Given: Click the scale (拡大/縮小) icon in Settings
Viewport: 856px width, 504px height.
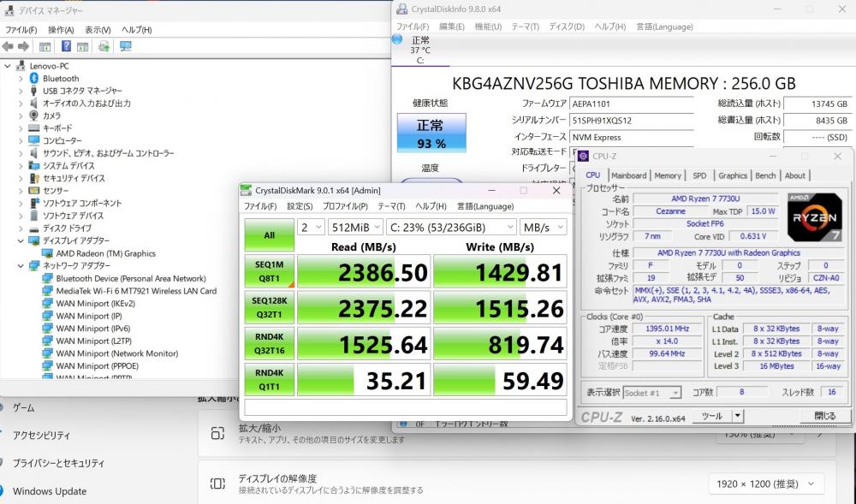Looking at the screenshot, I should click(217, 434).
